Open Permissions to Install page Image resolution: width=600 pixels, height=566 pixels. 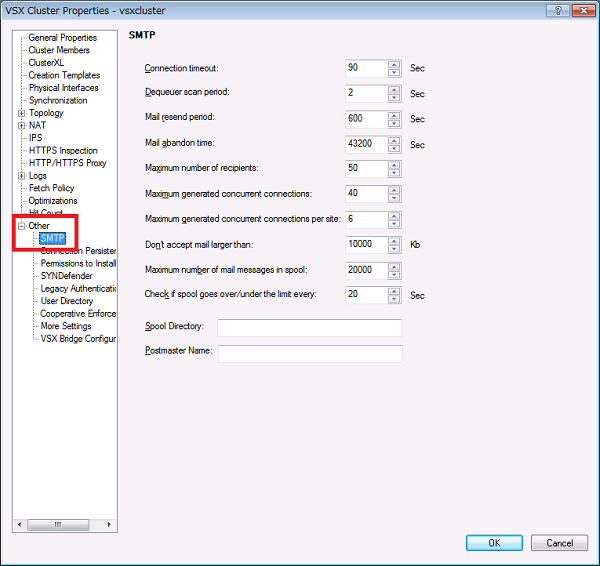tap(78, 263)
